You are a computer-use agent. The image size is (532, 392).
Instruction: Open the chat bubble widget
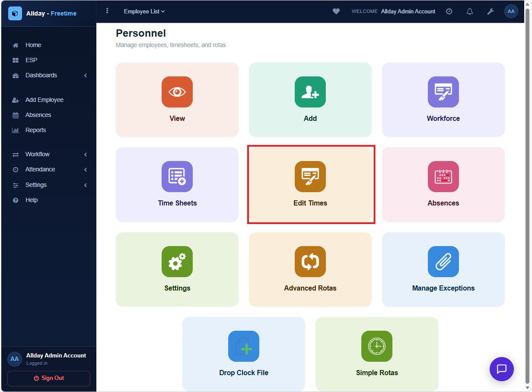coord(502,369)
